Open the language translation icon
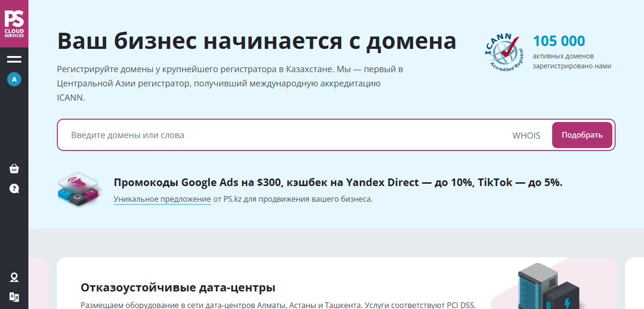 tap(14, 297)
